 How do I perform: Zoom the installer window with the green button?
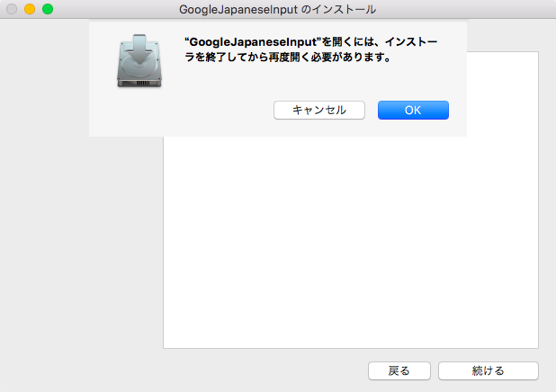(48, 9)
